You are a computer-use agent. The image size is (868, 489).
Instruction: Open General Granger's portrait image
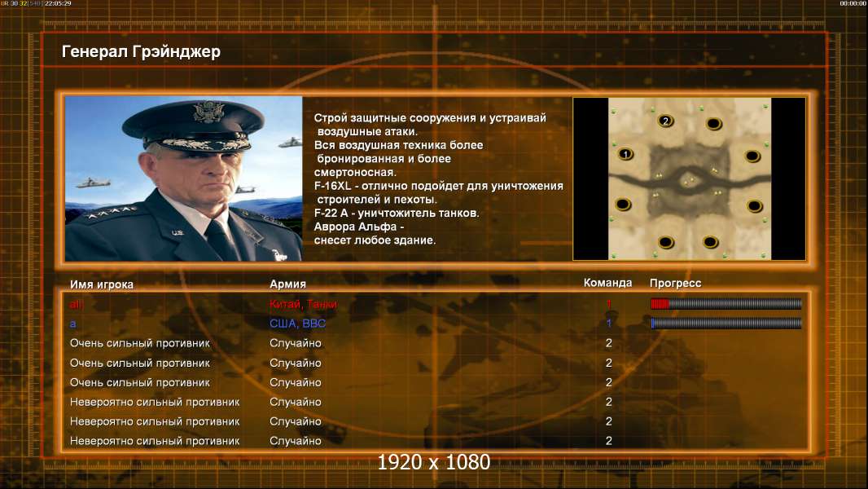pos(183,178)
